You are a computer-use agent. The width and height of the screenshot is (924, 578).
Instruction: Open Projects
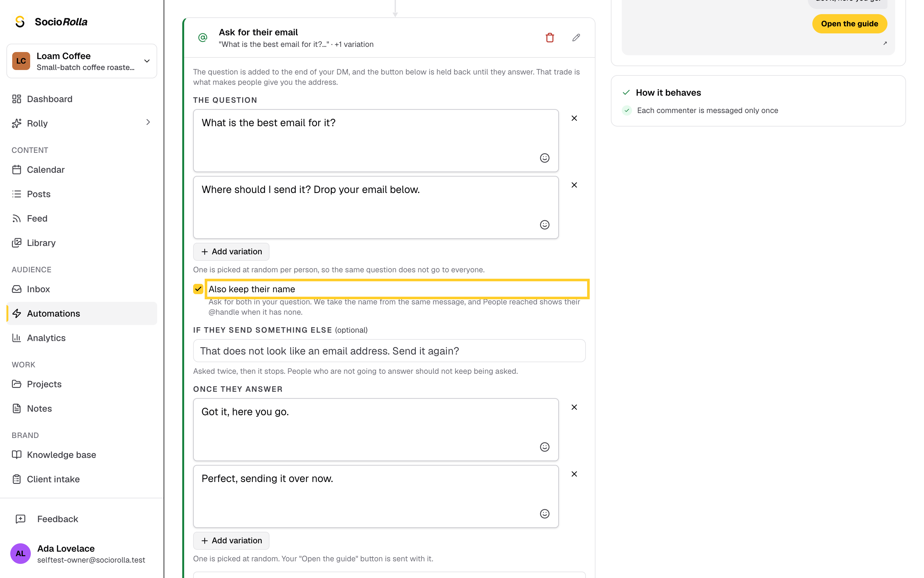82,384
